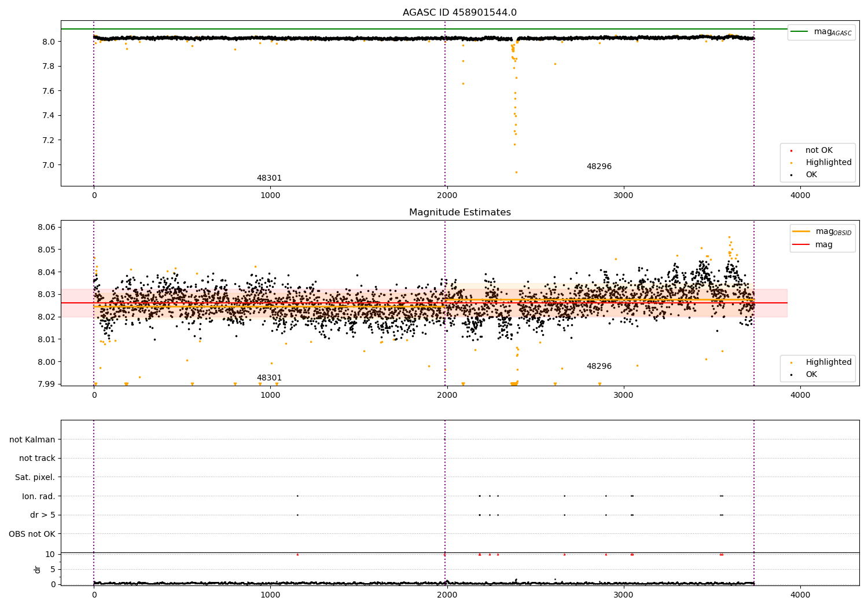
Task: Click 'OK' entry in top plot's lower legend
Action: 811,174
